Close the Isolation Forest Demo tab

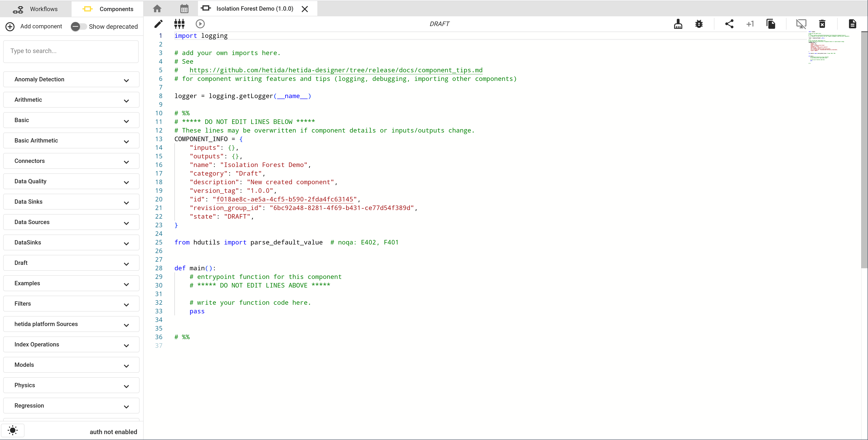pos(305,9)
